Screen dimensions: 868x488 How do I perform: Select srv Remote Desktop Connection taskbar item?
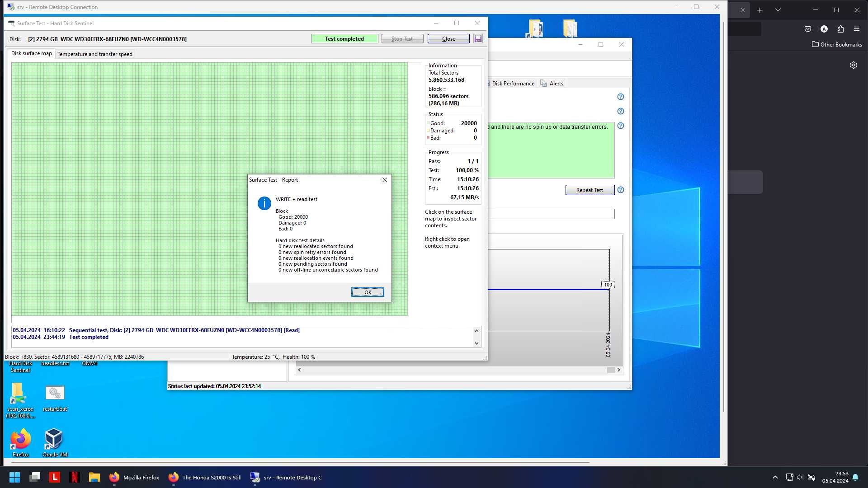click(x=286, y=477)
